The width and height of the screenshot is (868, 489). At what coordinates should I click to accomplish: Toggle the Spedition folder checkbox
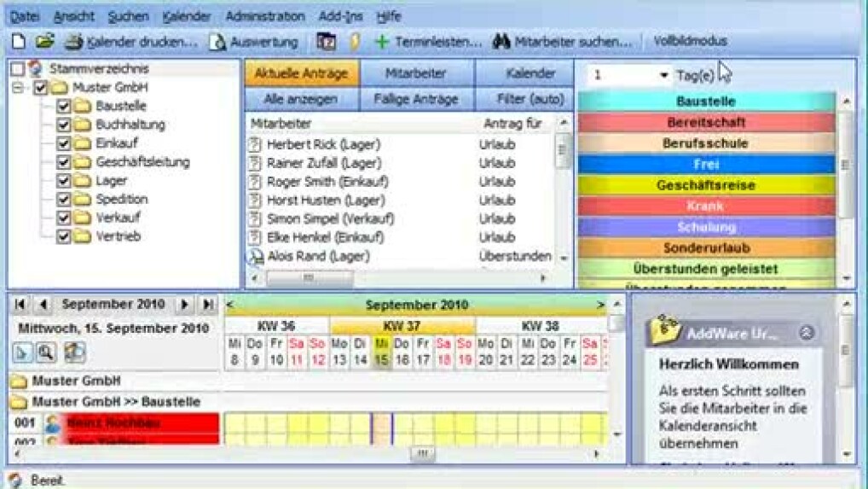point(63,200)
